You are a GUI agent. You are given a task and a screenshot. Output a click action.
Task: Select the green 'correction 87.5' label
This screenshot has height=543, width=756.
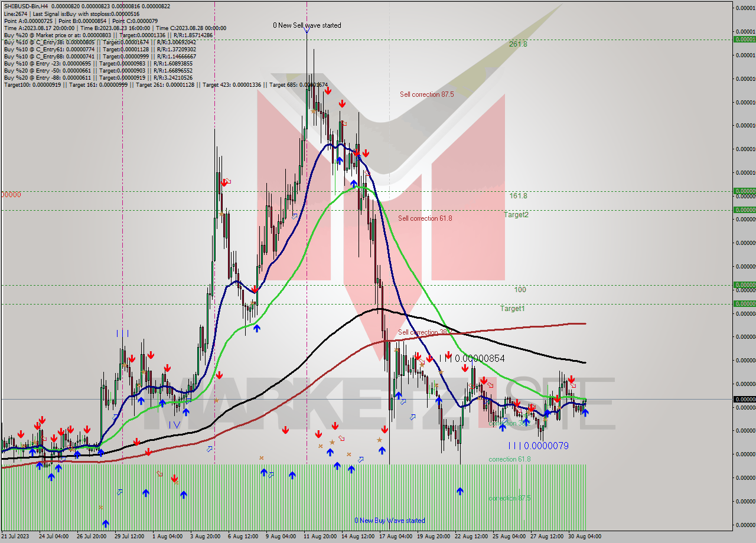tap(509, 498)
